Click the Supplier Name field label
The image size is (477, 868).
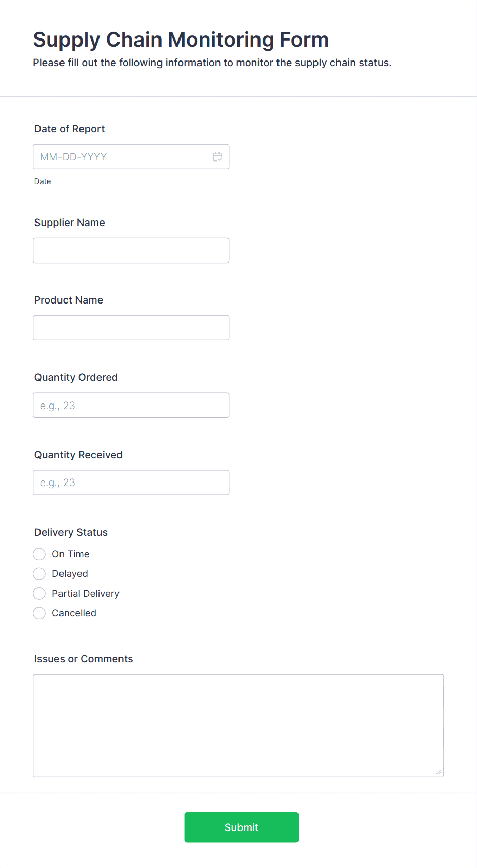(70, 223)
